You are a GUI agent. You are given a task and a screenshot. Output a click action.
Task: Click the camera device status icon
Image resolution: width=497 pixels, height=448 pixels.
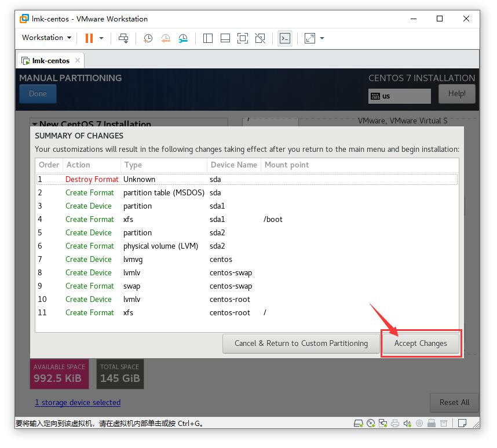pyautogui.click(x=419, y=423)
